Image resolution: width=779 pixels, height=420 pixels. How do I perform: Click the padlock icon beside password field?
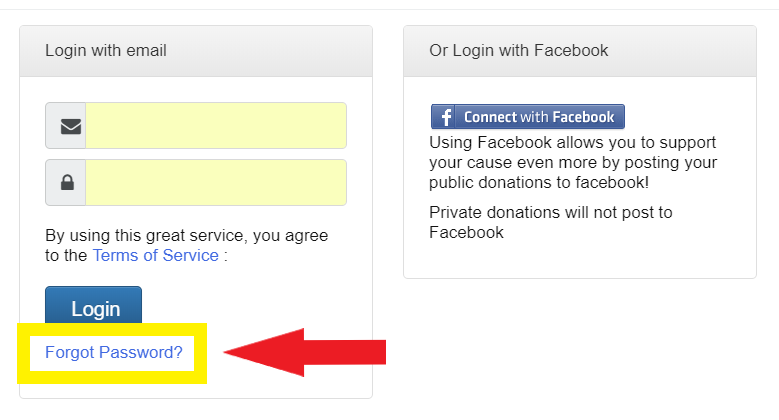pyautogui.click(x=66, y=183)
